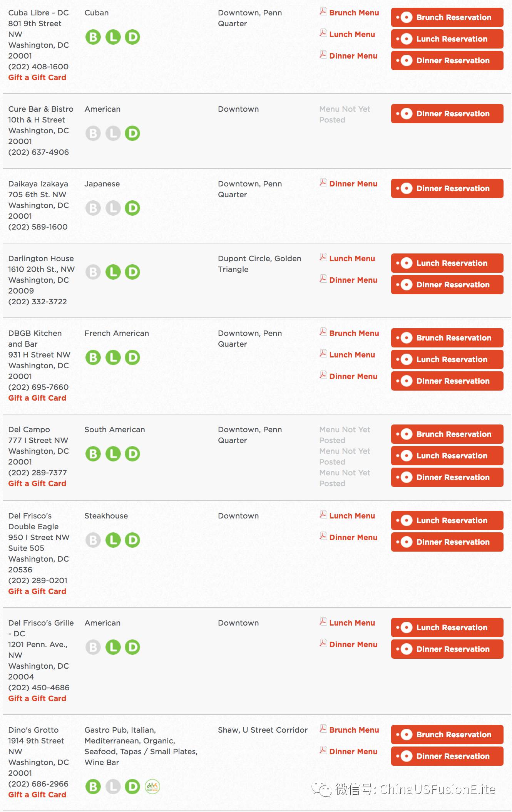
Task: Click Del Frisco's Grille grey B icon
Action: tap(93, 648)
